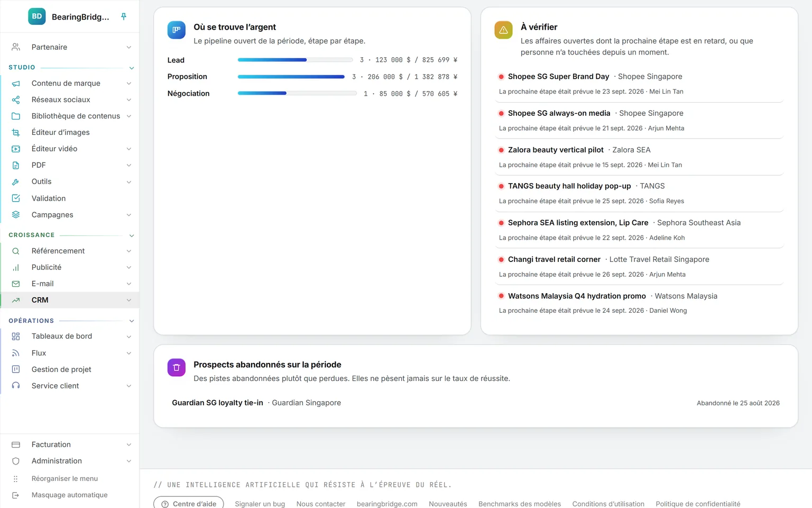Open the Politique de confidentialité link
Screen dimensions: 812x508
698,504
